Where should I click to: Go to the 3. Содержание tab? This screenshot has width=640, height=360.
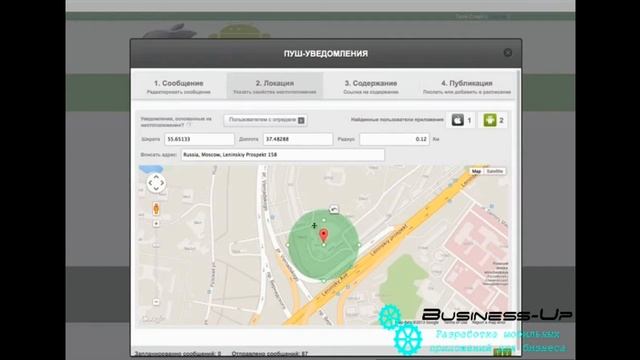pyautogui.click(x=371, y=87)
